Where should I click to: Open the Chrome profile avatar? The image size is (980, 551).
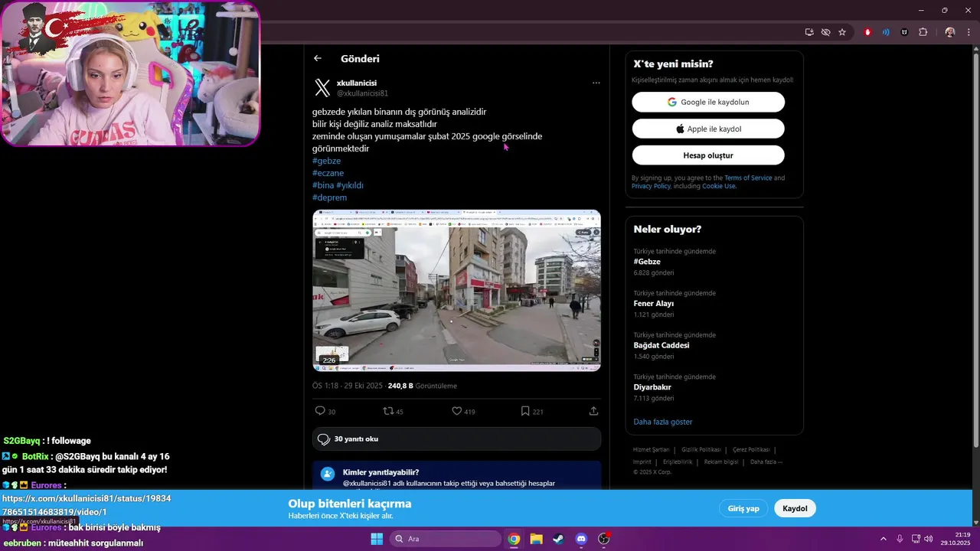950,32
